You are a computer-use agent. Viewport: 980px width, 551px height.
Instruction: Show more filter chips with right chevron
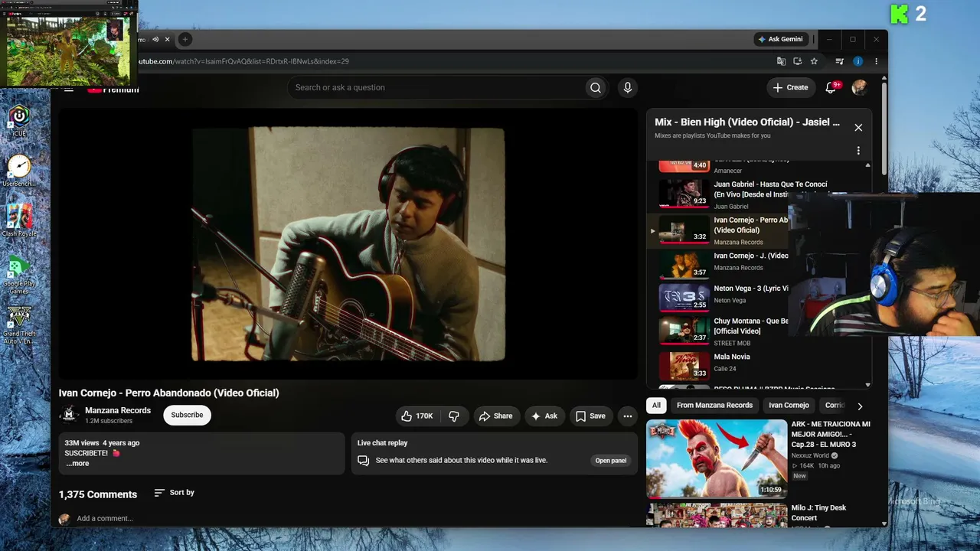pyautogui.click(x=860, y=406)
